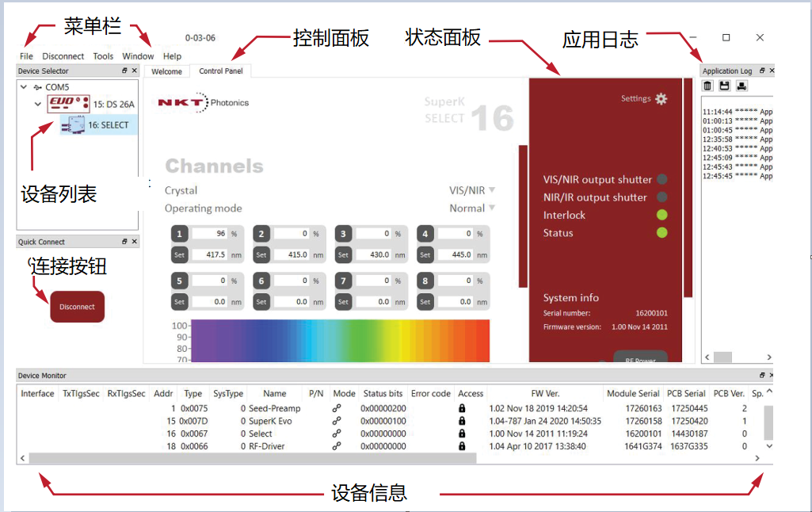Image resolution: width=812 pixels, height=512 pixels.
Task: Click the print log icon
Action: [x=741, y=86]
